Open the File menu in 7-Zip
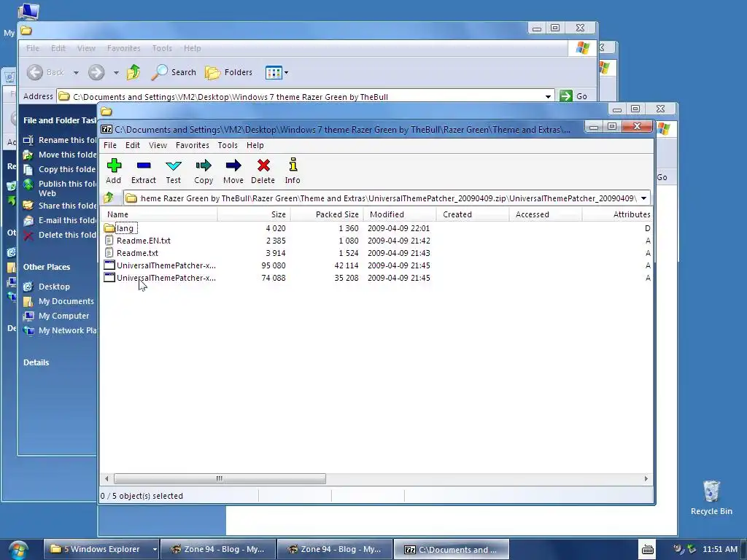747x560 pixels. pyautogui.click(x=110, y=145)
